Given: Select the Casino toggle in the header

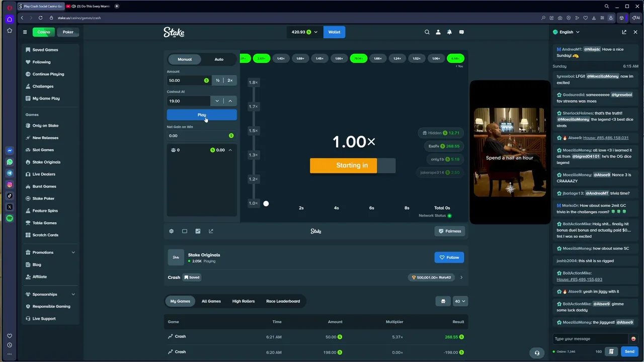Looking at the screenshot, I should point(44,32).
